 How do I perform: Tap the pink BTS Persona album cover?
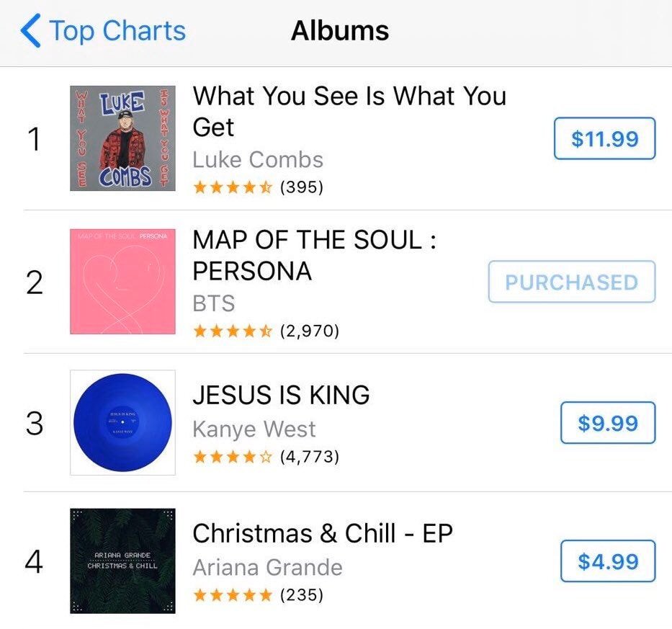click(x=122, y=282)
